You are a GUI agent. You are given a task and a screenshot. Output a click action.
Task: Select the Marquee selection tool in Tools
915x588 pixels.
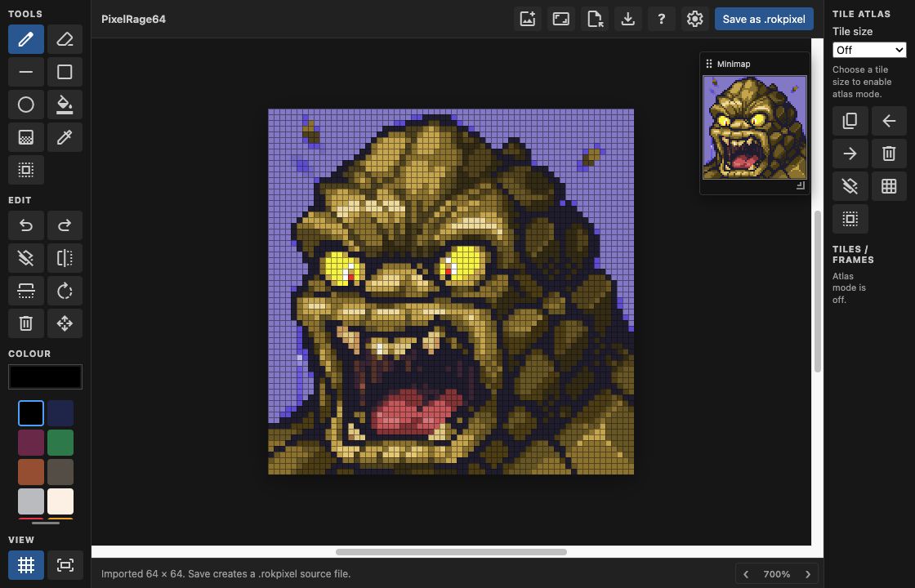pyautogui.click(x=25, y=170)
